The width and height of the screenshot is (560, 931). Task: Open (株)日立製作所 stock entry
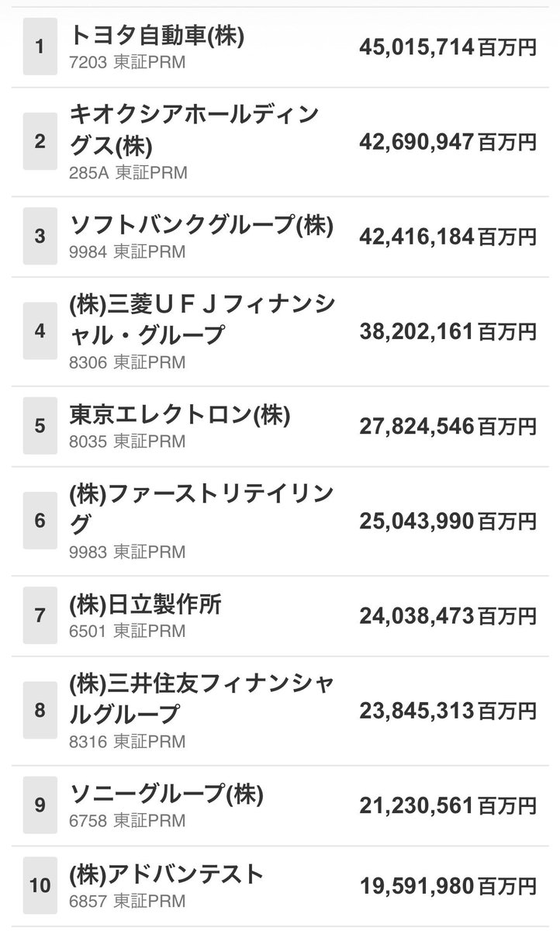pyautogui.click(x=280, y=616)
